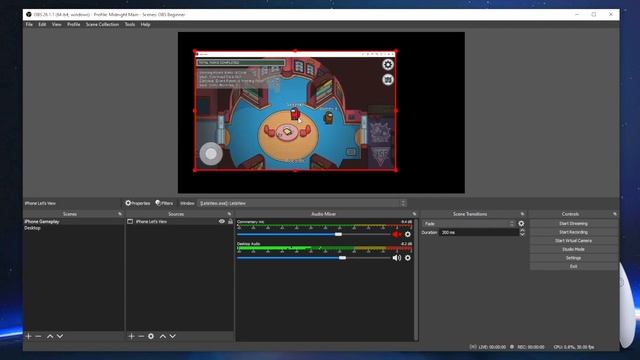Open Fade transition properties gear
The height and width of the screenshot is (360, 640).
(x=521, y=224)
